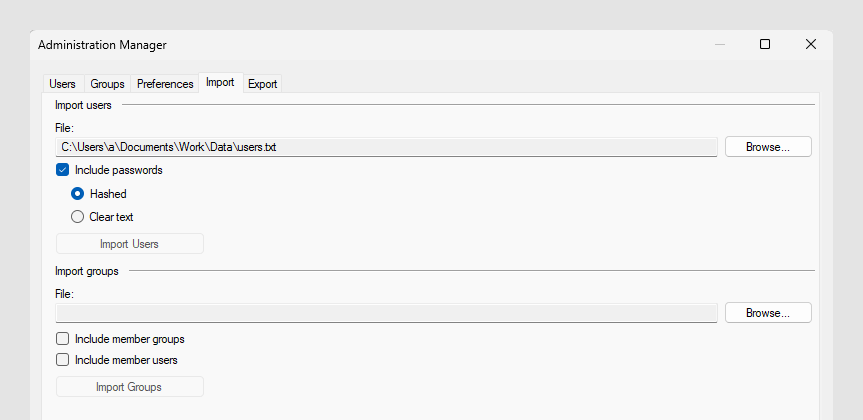Click the empty groups file field
Screen dimensions: 863x420
pyautogui.click(x=386, y=313)
